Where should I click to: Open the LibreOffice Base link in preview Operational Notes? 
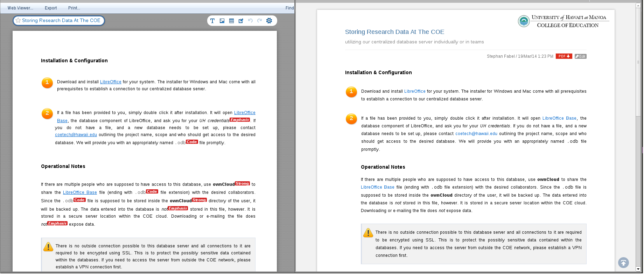(378, 187)
